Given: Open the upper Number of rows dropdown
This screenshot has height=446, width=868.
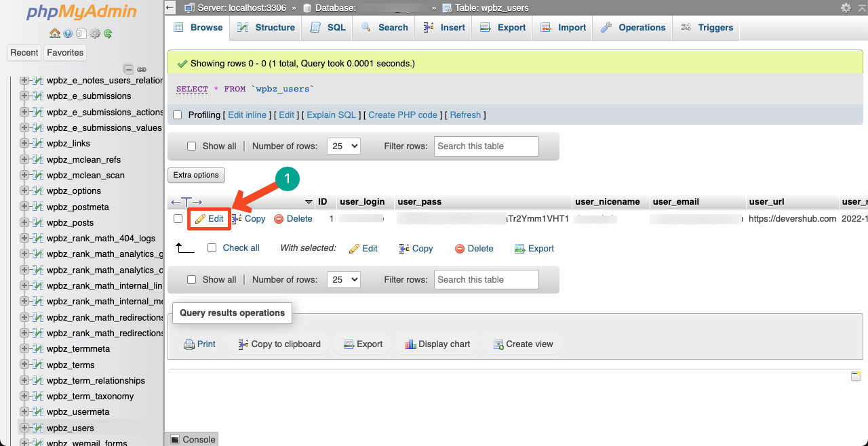Looking at the screenshot, I should (x=343, y=146).
